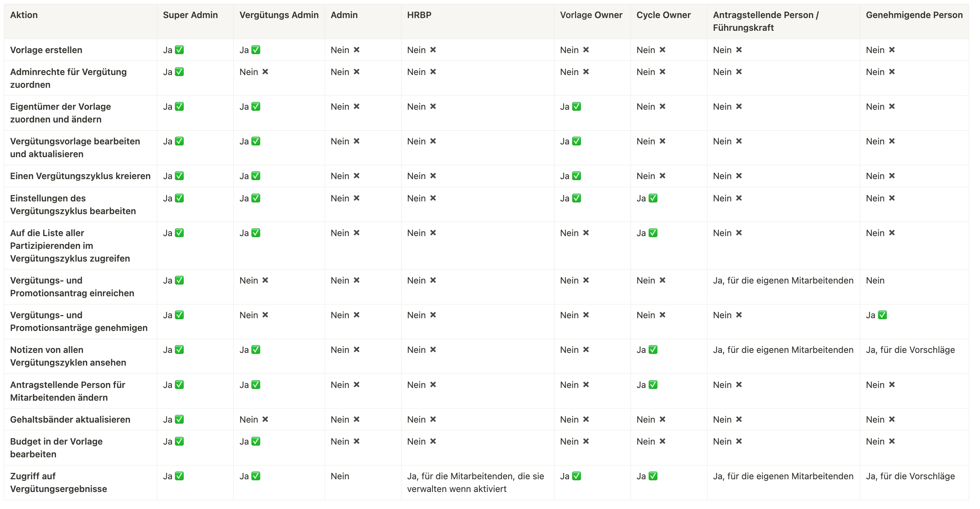Screen dimensions: 980x509
Task: Click the X mark for Antragstellende Person 'Promotionsanträge genehmigen'
Action: pyautogui.click(x=739, y=315)
